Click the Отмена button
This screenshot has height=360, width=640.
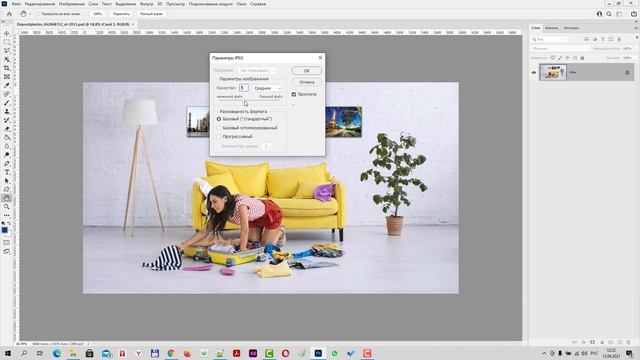click(x=307, y=82)
